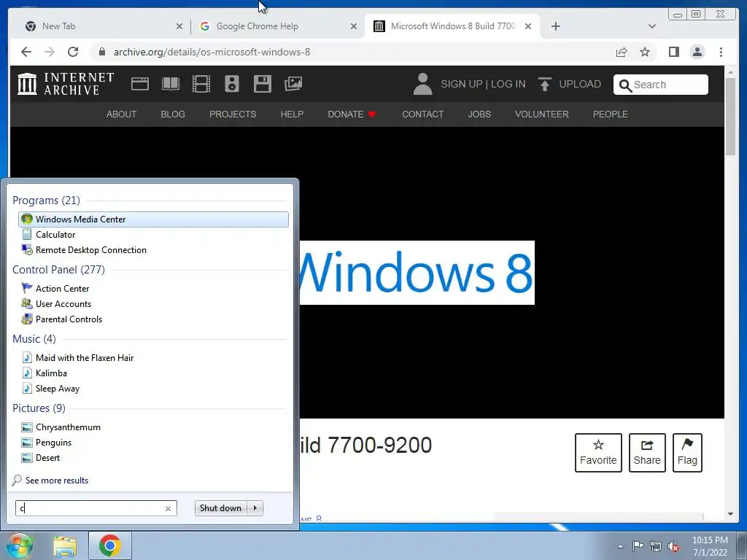Screen dimensions: 747x560
Task: Click the Flag button
Action: coord(687,453)
